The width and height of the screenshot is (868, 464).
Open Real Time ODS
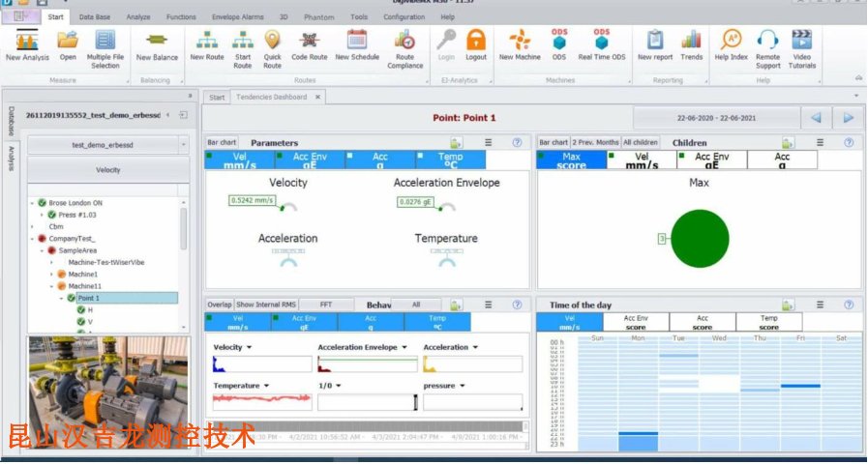(x=602, y=41)
